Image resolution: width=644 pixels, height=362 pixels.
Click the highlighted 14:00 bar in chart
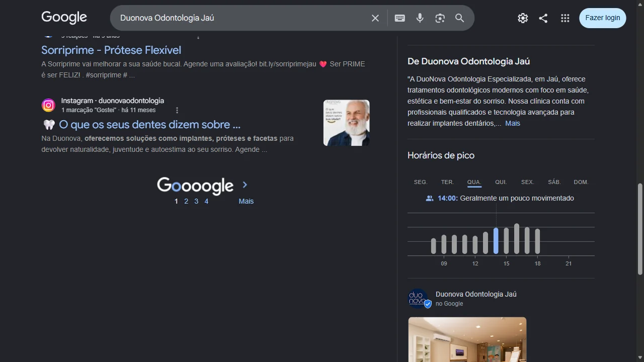point(496,241)
